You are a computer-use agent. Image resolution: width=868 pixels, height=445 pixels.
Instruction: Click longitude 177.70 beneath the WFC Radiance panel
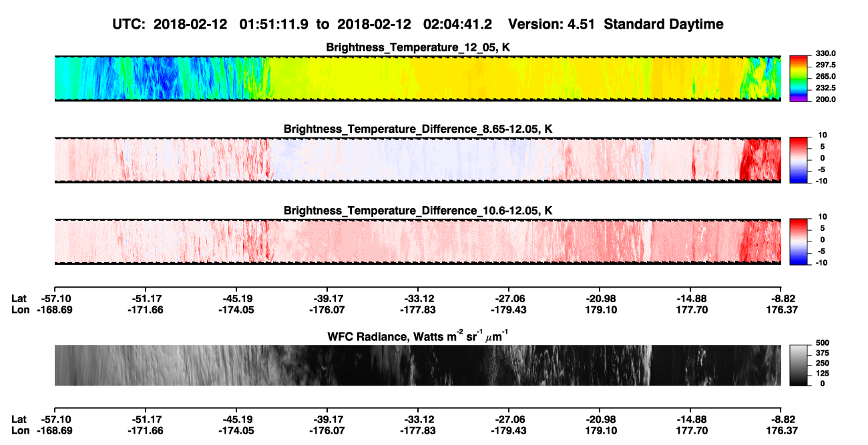(690, 430)
